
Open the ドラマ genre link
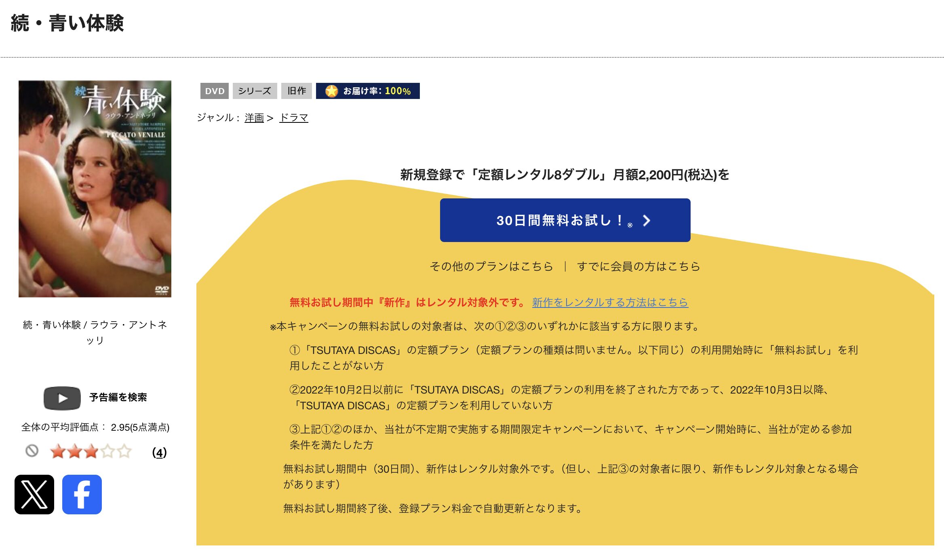tap(294, 118)
